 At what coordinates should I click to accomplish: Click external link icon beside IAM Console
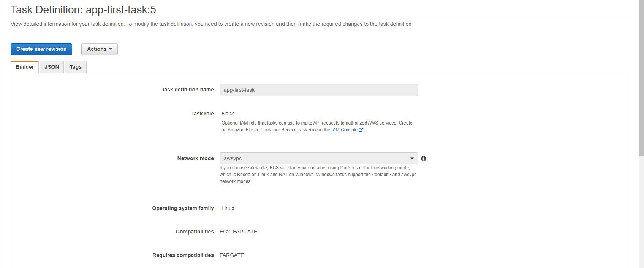pyautogui.click(x=361, y=130)
